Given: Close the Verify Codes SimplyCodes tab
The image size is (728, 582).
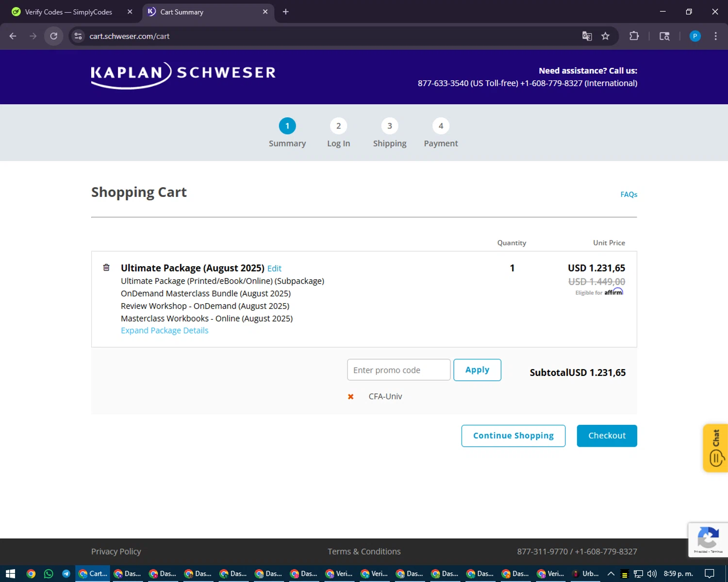Looking at the screenshot, I should click(x=130, y=12).
